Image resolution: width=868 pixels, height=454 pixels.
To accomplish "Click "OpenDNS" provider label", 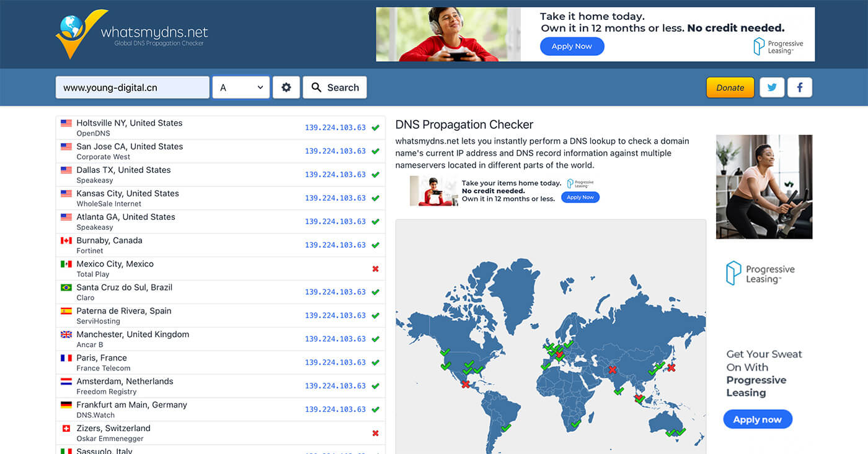I will point(93,133).
